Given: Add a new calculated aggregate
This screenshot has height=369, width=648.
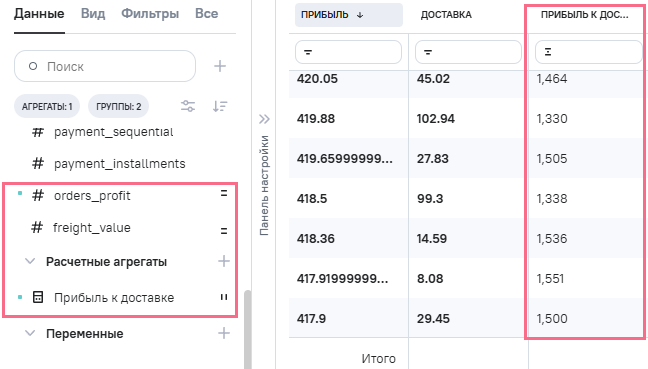Looking at the screenshot, I should pyautogui.click(x=224, y=261).
